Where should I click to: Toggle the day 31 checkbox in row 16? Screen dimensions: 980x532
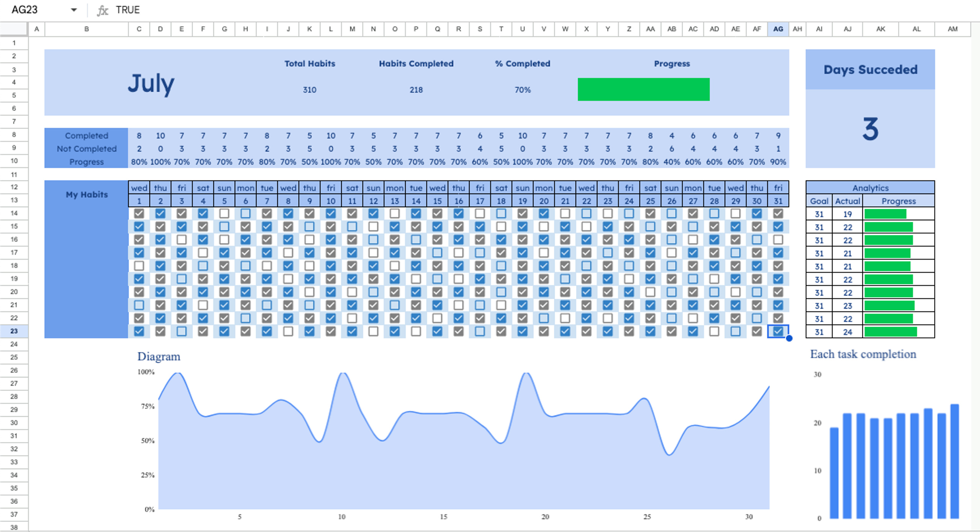[x=778, y=239]
